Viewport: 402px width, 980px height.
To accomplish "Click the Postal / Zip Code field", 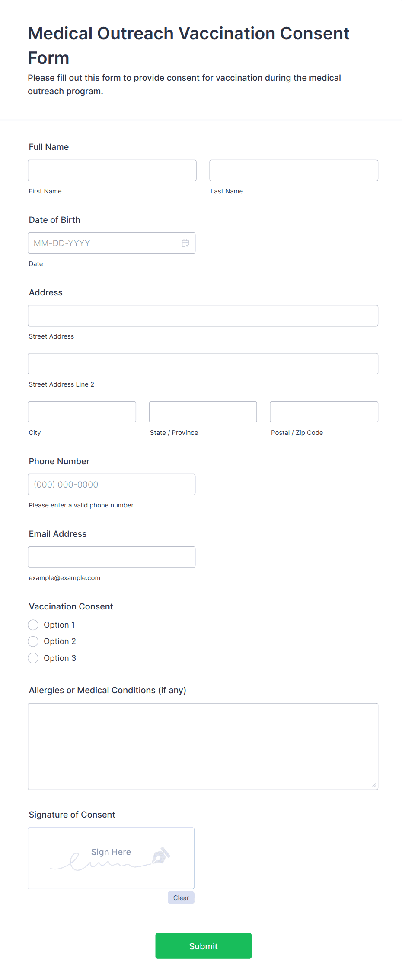I will tap(324, 412).
